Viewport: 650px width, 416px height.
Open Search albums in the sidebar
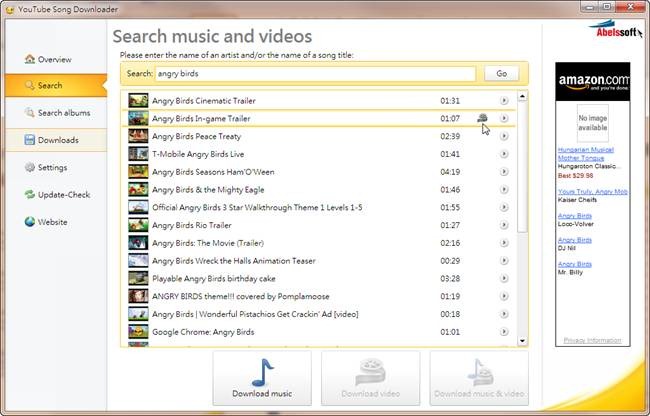click(x=56, y=113)
